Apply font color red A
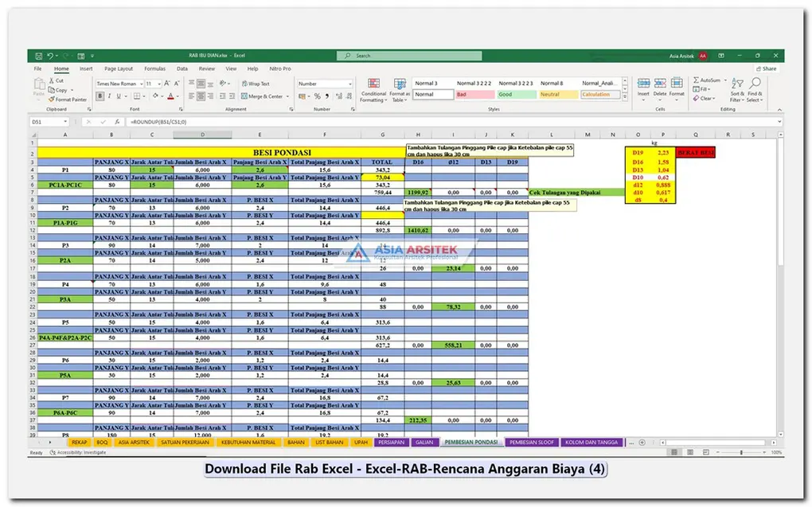 pos(170,96)
